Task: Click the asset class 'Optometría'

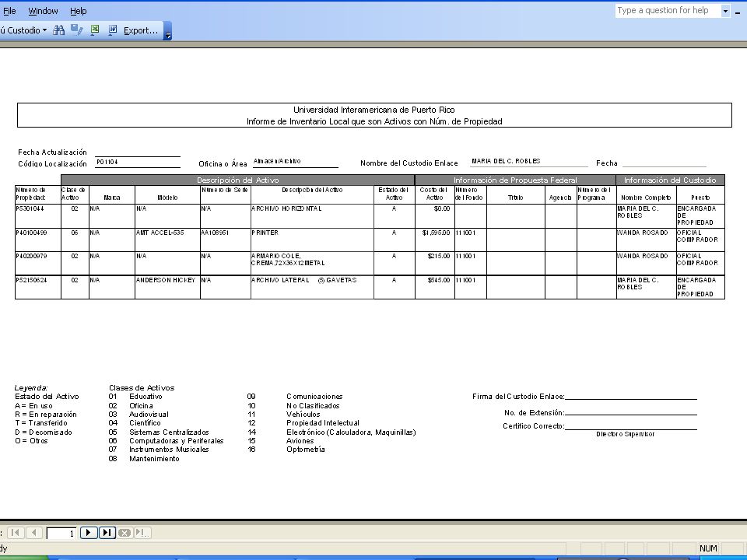Action: coord(305,450)
